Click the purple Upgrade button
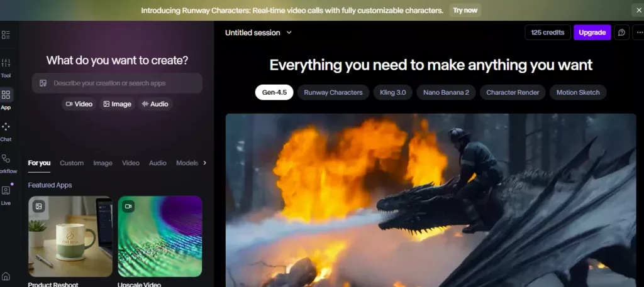 tap(592, 33)
